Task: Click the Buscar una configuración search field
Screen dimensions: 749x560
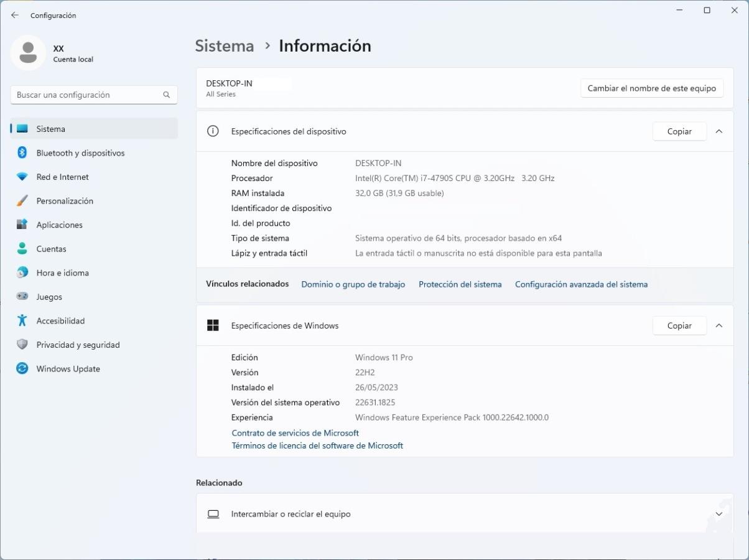Action: (x=87, y=95)
